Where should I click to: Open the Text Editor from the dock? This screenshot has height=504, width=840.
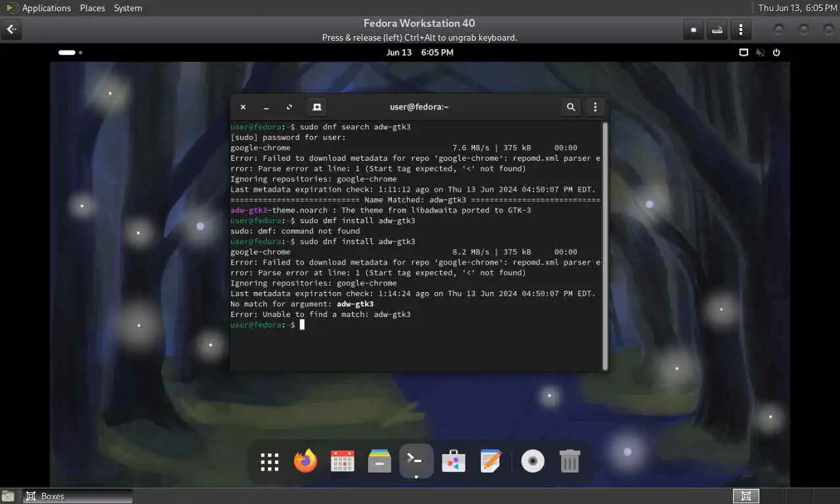490,461
